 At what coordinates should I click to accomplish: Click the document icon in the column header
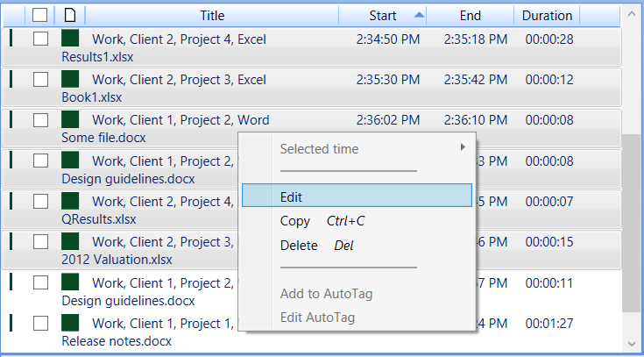pyautogui.click(x=71, y=16)
